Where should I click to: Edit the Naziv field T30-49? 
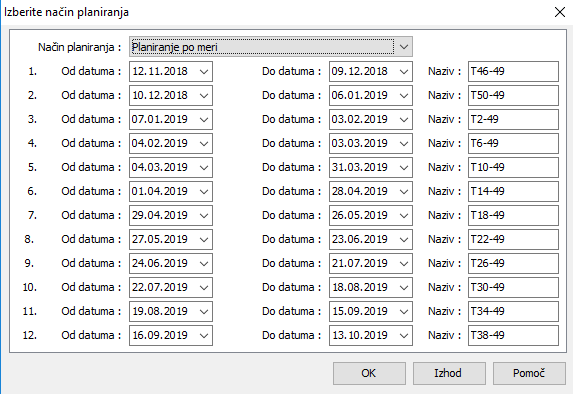click(513, 287)
